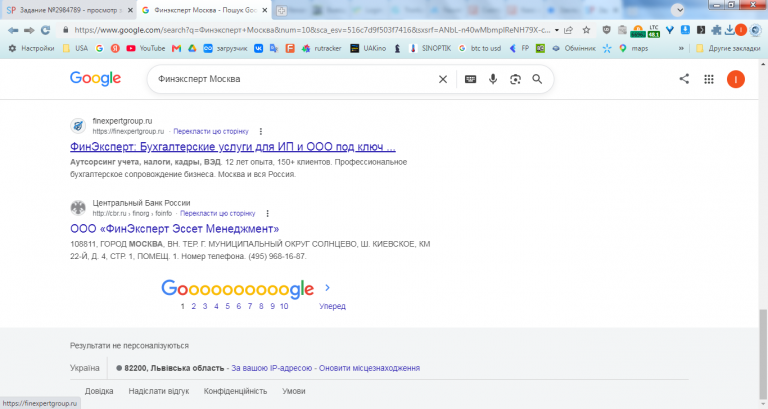Click the Уперед next page link
Screen dimensions: 768x409
tap(332, 306)
